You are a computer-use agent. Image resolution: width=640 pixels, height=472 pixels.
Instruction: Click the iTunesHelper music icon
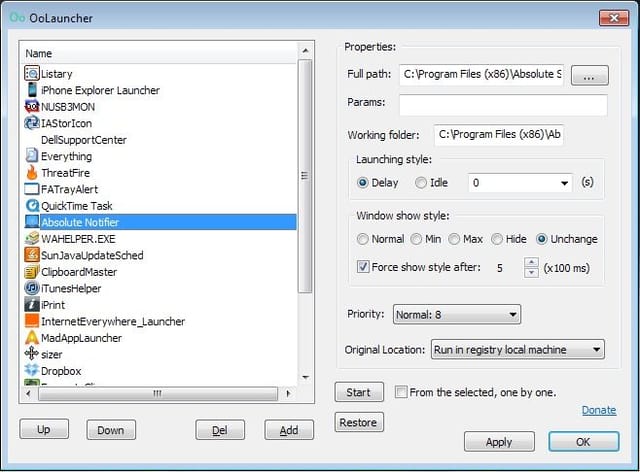[x=32, y=288]
